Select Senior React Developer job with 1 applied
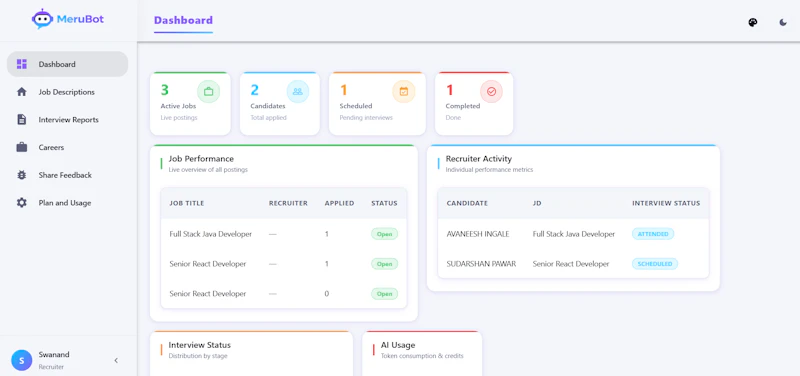 [208, 264]
